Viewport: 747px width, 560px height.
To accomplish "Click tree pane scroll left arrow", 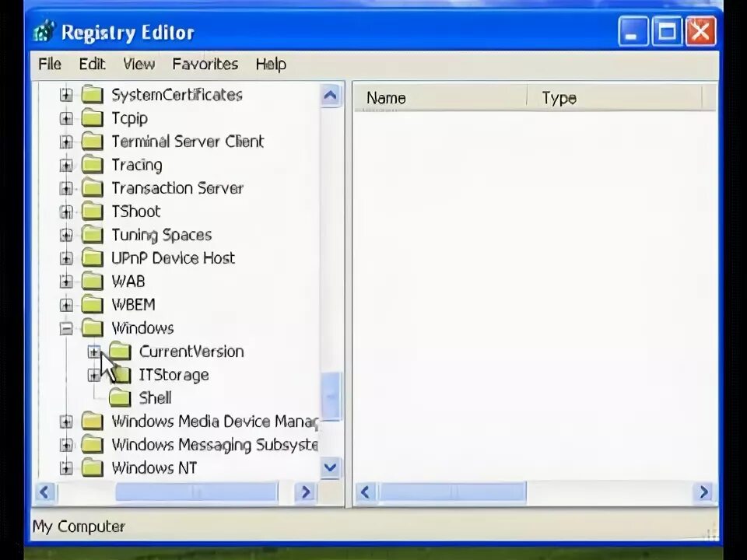I will click(45, 492).
